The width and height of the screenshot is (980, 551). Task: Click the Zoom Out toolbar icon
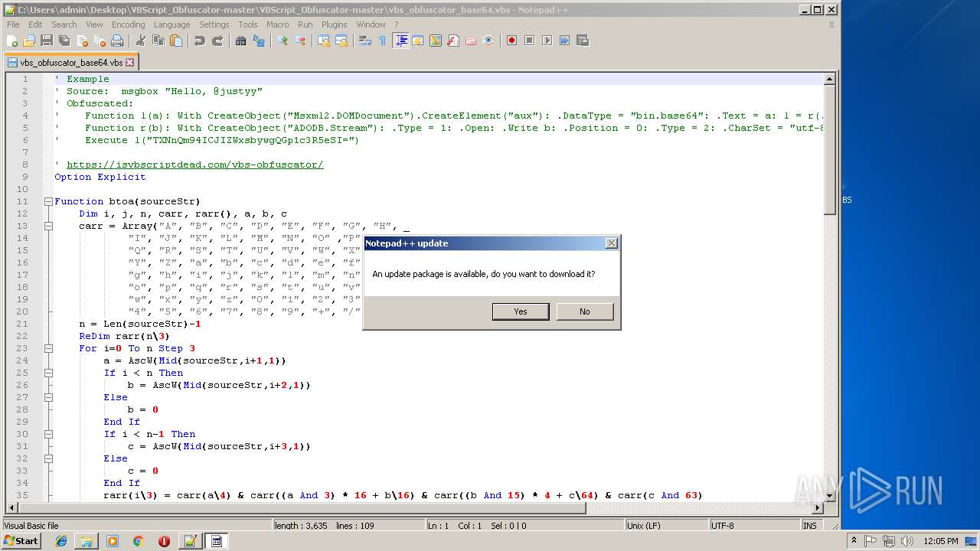tap(299, 41)
